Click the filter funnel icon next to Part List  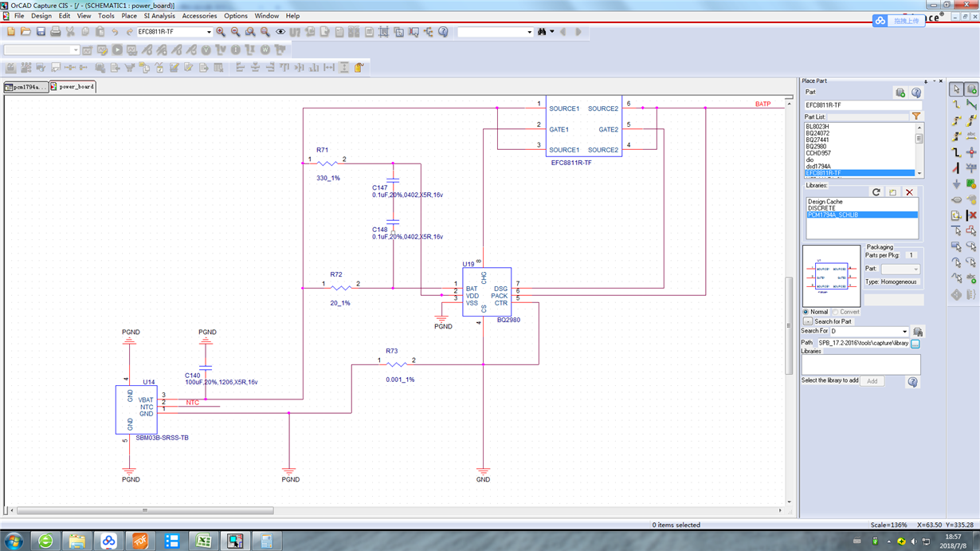click(916, 116)
